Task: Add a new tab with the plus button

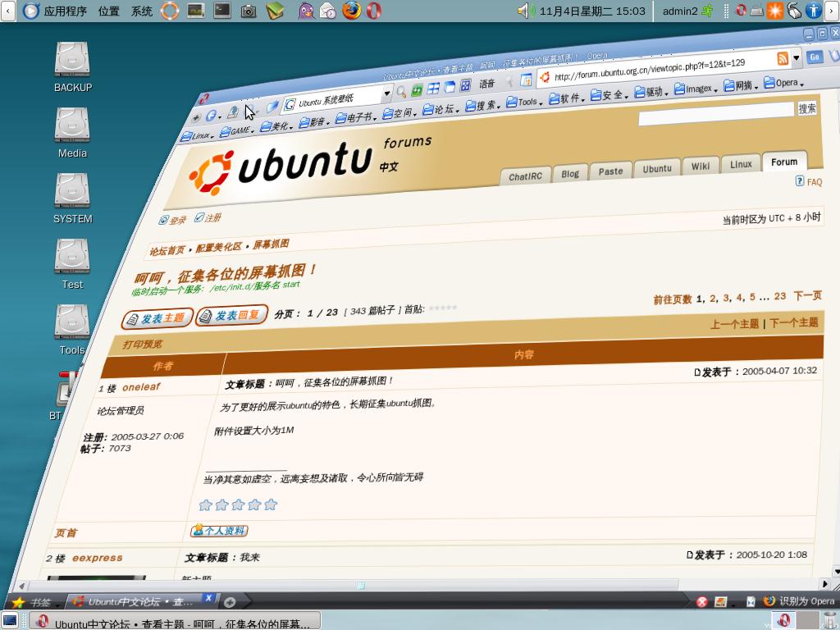Action: click(x=230, y=602)
